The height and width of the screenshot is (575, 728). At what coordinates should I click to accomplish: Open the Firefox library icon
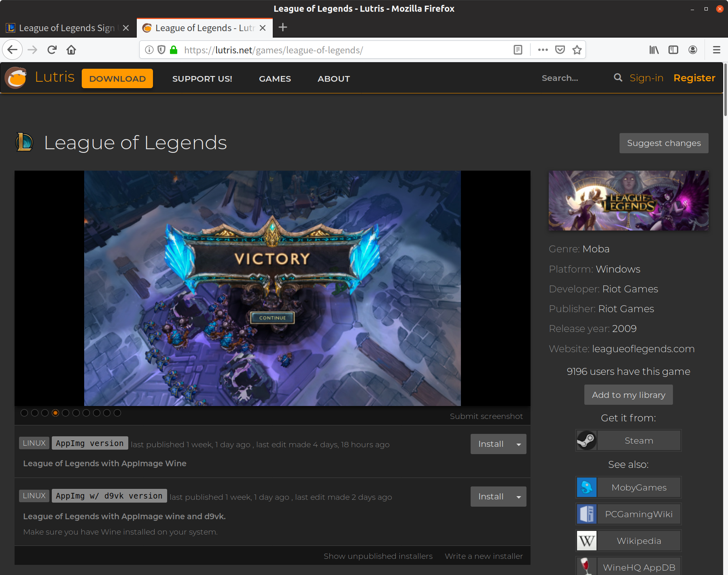pos(654,49)
